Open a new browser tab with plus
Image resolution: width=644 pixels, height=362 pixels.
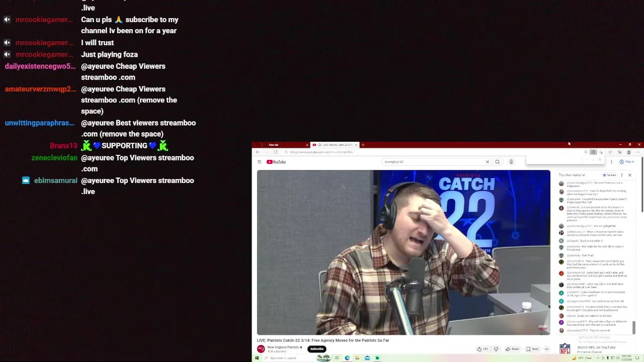pos(363,145)
